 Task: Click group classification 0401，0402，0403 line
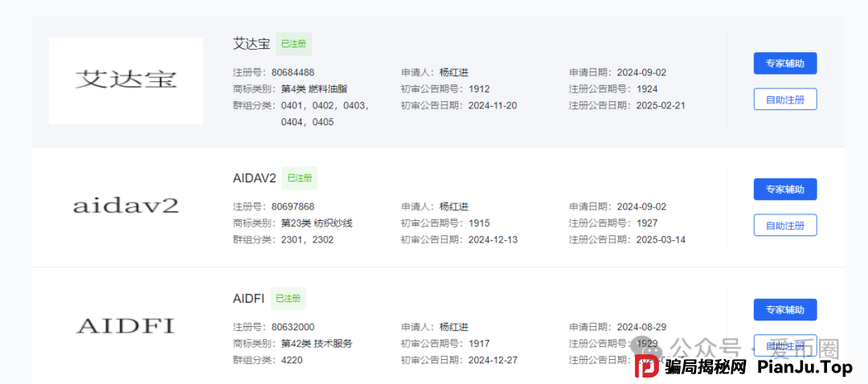pyautogui.click(x=325, y=106)
